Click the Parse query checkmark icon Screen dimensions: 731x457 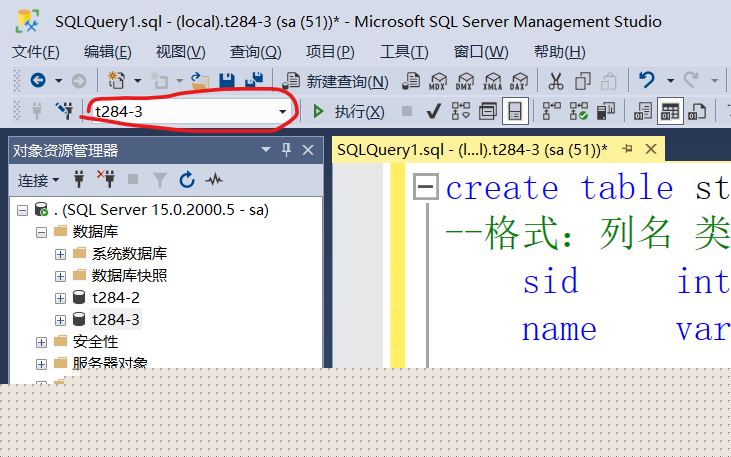point(433,111)
